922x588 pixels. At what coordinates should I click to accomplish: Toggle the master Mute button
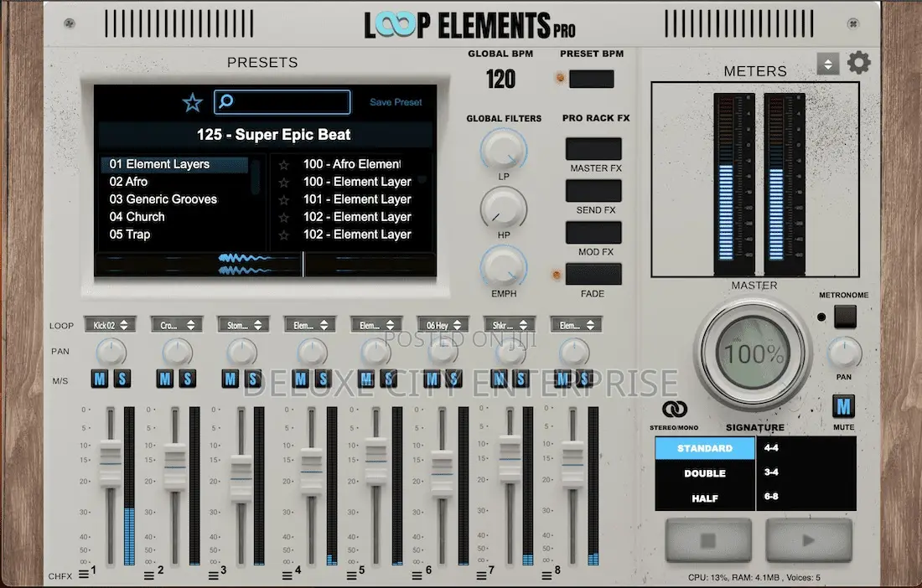844,406
